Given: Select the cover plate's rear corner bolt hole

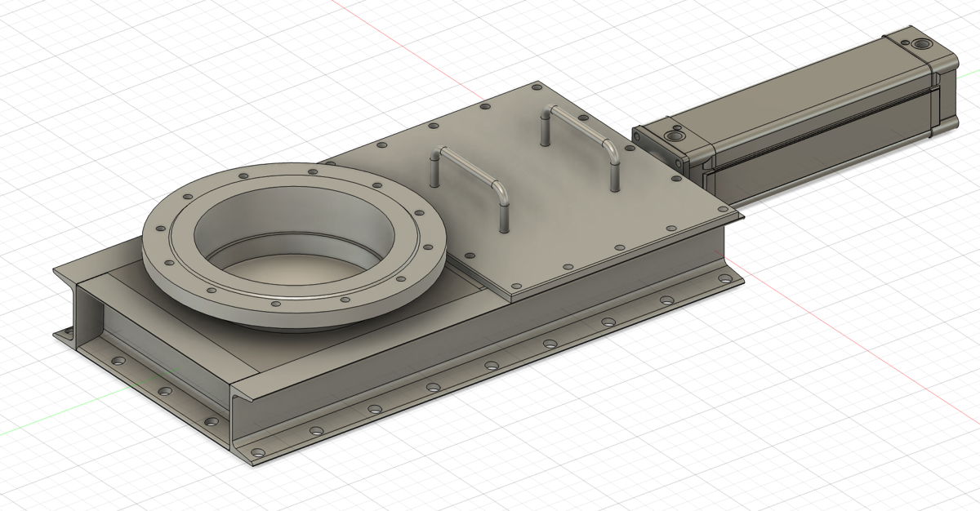Looking at the screenshot, I should click(535, 87).
